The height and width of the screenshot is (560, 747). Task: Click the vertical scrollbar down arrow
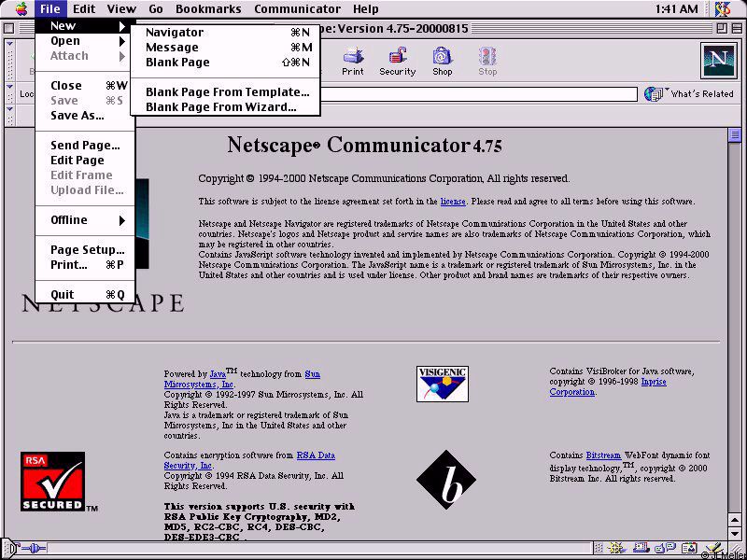tap(734, 533)
